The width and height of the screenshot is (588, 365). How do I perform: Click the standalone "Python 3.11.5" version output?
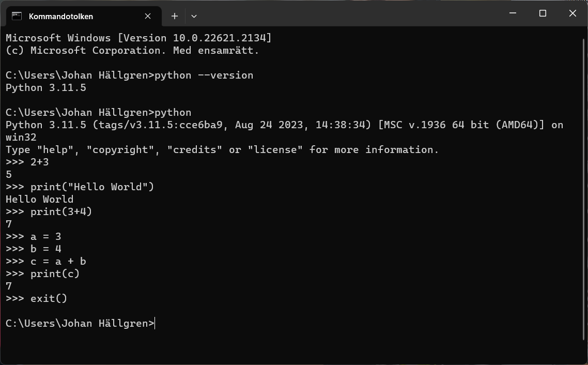(45, 88)
